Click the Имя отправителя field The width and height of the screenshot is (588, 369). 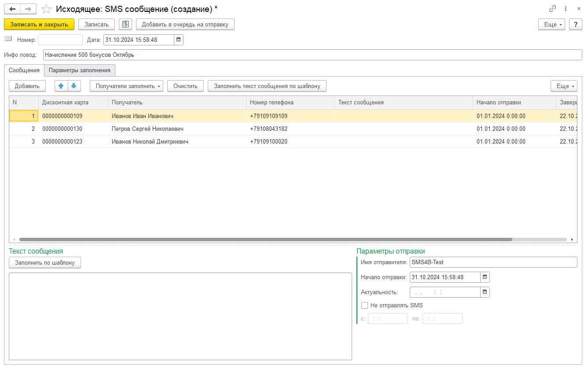(x=493, y=262)
